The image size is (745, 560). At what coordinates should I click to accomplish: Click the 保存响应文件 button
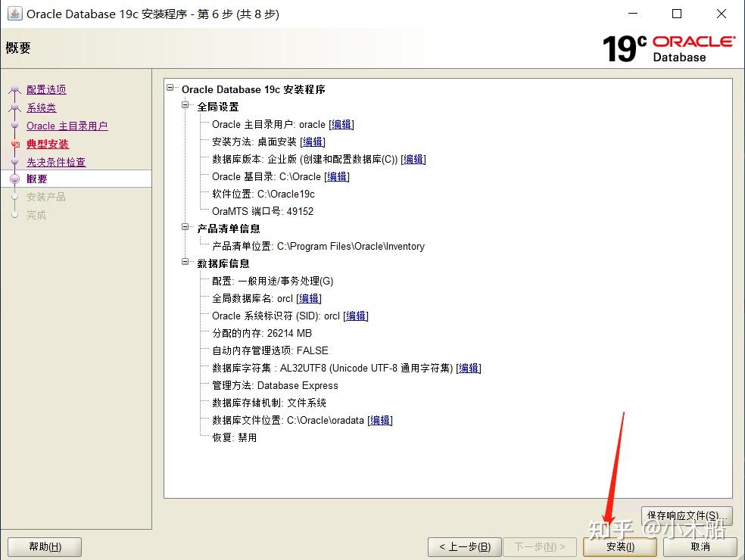point(686,515)
